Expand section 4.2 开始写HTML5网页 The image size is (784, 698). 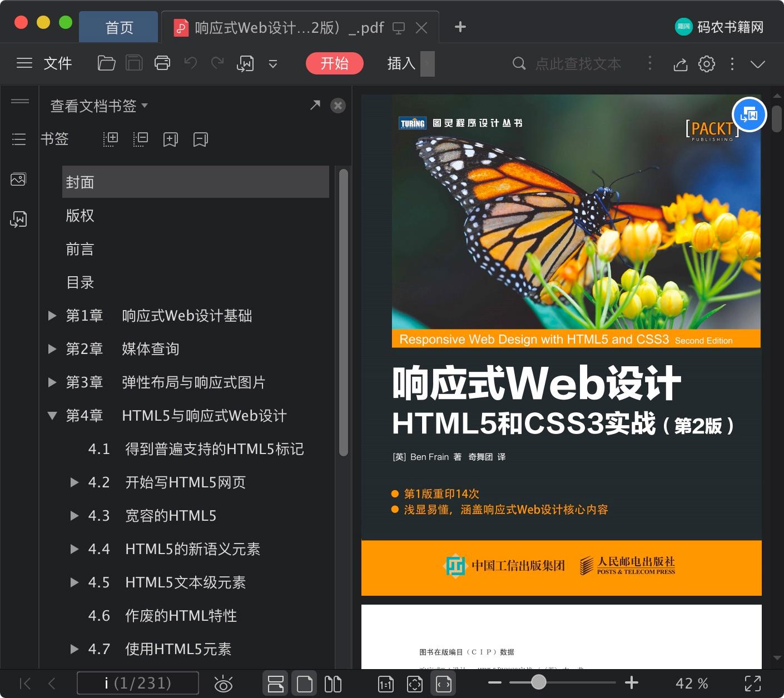[x=75, y=482]
